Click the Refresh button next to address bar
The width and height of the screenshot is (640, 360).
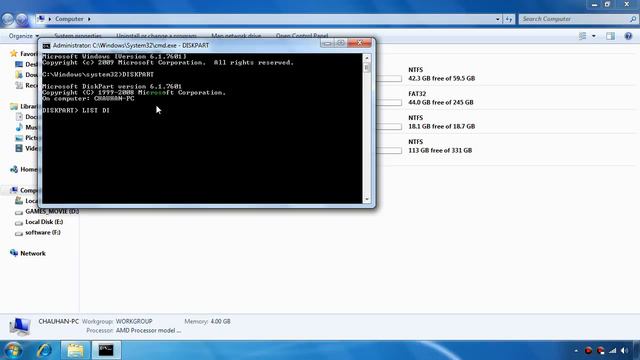pos(509,19)
